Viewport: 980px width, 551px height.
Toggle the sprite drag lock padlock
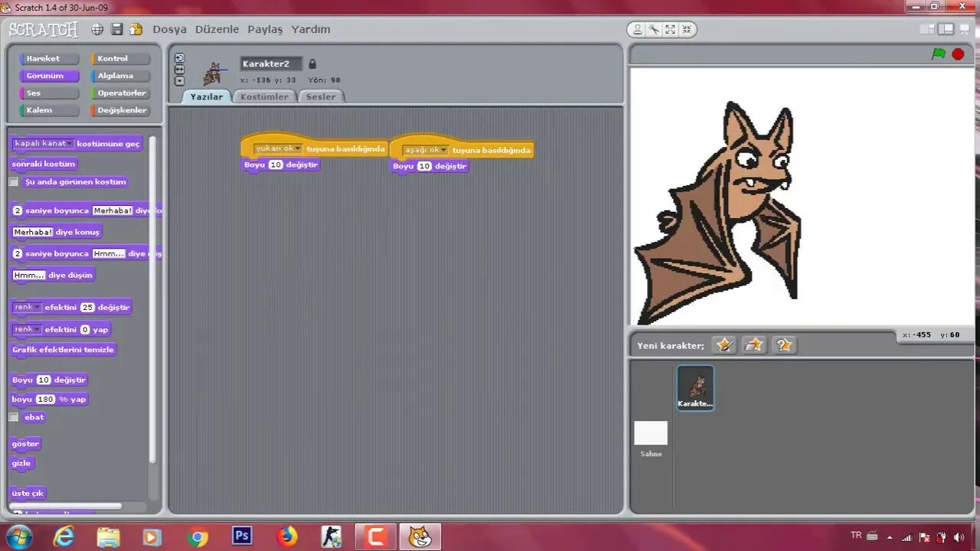pyautogui.click(x=312, y=64)
